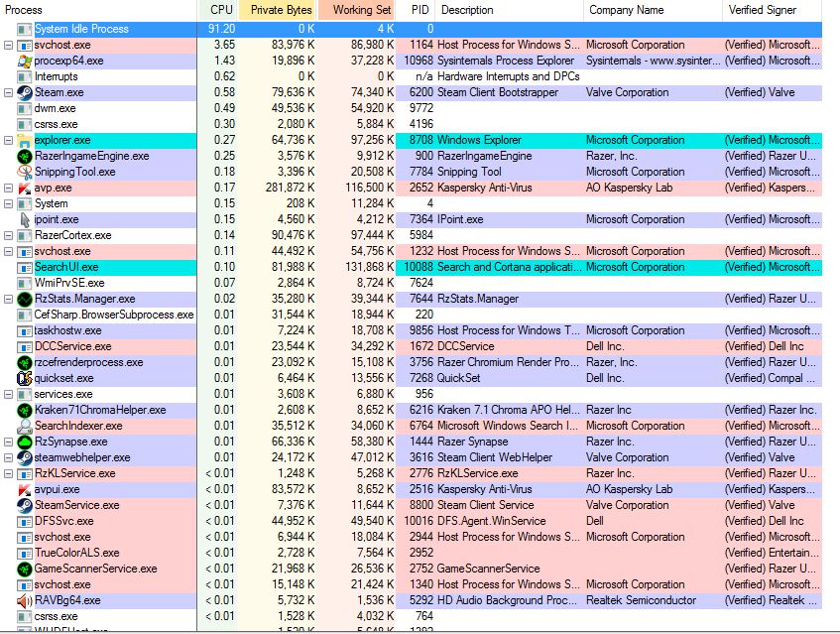The height and width of the screenshot is (634, 840).
Task: Collapse the explorer.exe process tree
Action: 8,141
